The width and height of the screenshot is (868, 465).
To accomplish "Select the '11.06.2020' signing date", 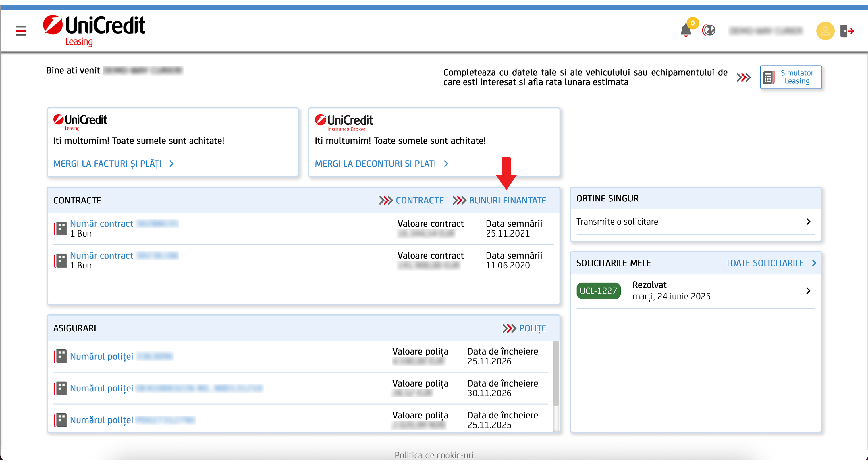I will pos(508,265).
